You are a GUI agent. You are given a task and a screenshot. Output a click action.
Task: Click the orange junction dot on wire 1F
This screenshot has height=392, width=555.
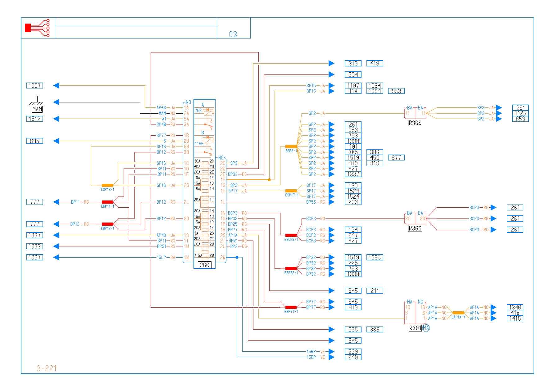[x=269, y=180]
